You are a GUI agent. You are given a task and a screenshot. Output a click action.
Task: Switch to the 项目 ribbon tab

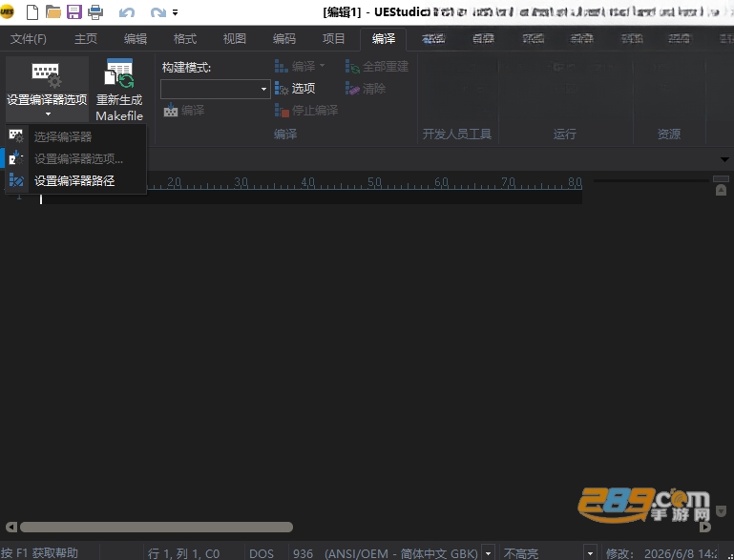click(x=334, y=39)
